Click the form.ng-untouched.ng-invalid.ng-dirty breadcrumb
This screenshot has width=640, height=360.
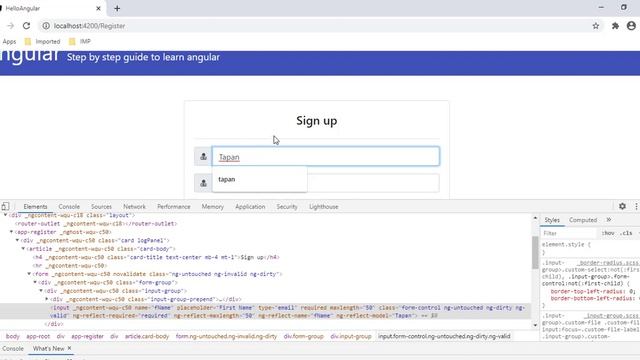pyautogui.click(x=226, y=336)
